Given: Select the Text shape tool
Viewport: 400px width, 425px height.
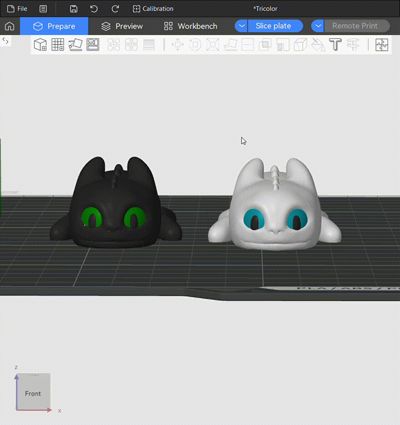Looking at the screenshot, I should pos(335,45).
